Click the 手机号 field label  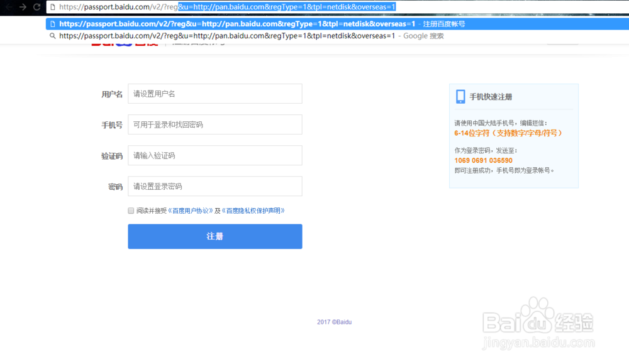tap(112, 125)
